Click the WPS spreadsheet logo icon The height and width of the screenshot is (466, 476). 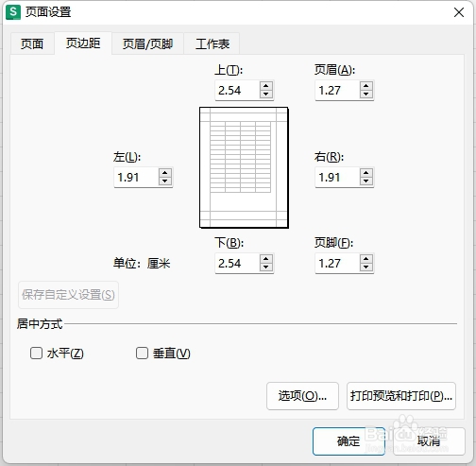coord(13,12)
